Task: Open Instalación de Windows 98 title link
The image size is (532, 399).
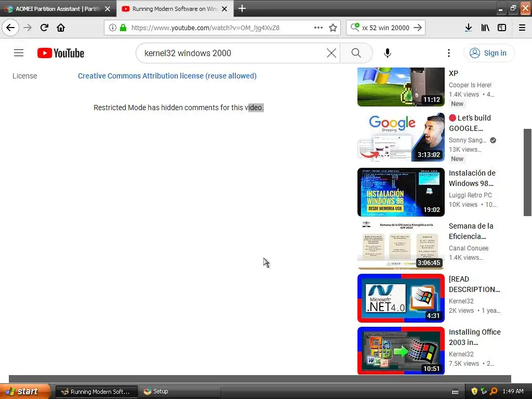Action: pos(472,178)
